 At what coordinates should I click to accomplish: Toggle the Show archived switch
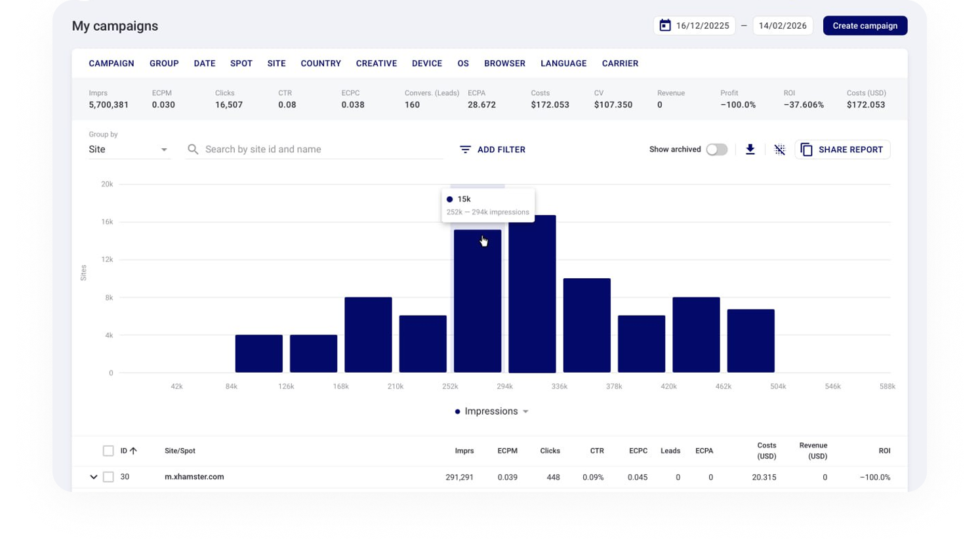coord(716,150)
